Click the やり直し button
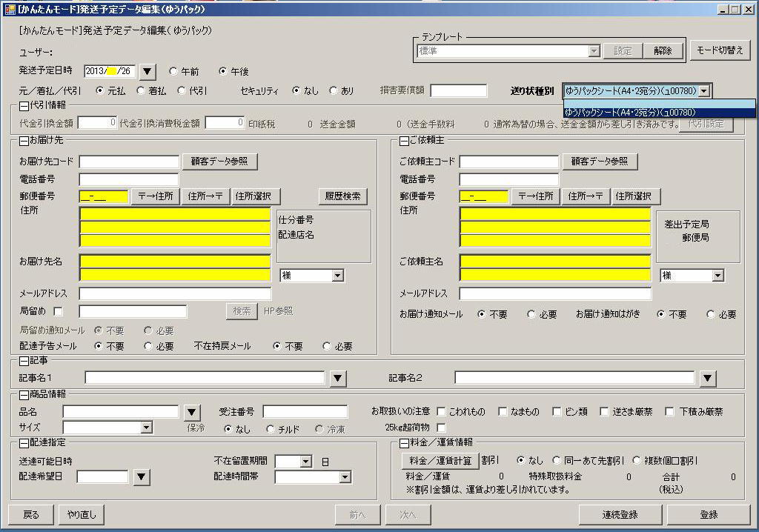 pyautogui.click(x=82, y=514)
